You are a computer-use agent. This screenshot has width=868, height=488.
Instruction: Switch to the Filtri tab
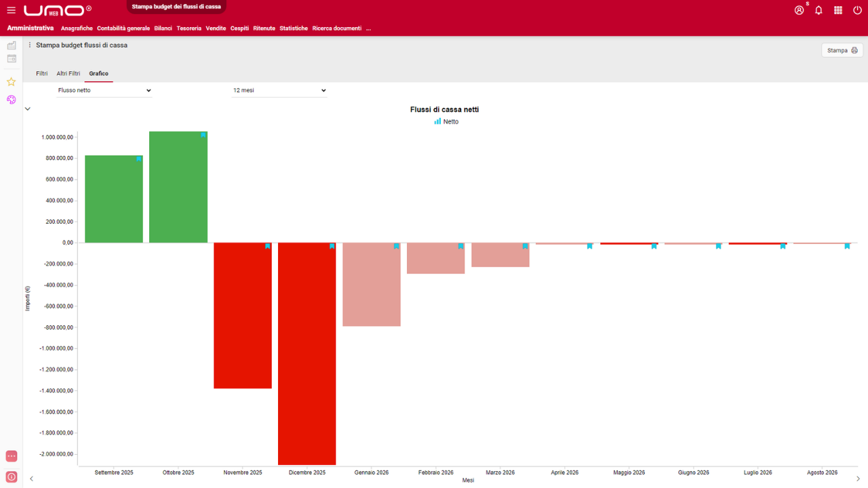click(x=41, y=73)
